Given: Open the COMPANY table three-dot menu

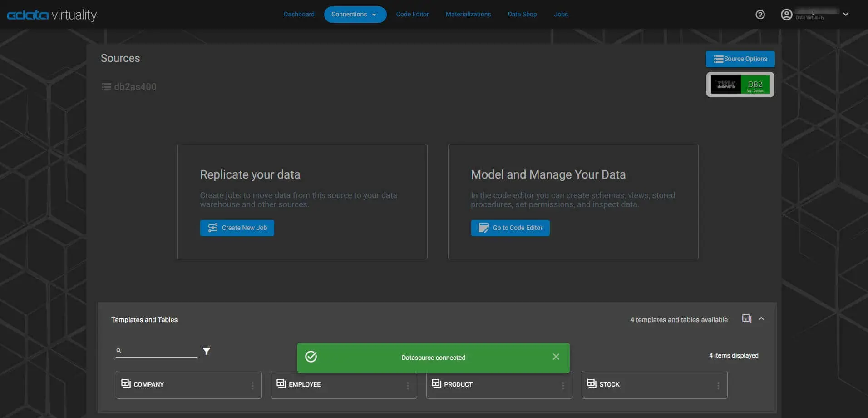Looking at the screenshot, I should tap(252, 385).
